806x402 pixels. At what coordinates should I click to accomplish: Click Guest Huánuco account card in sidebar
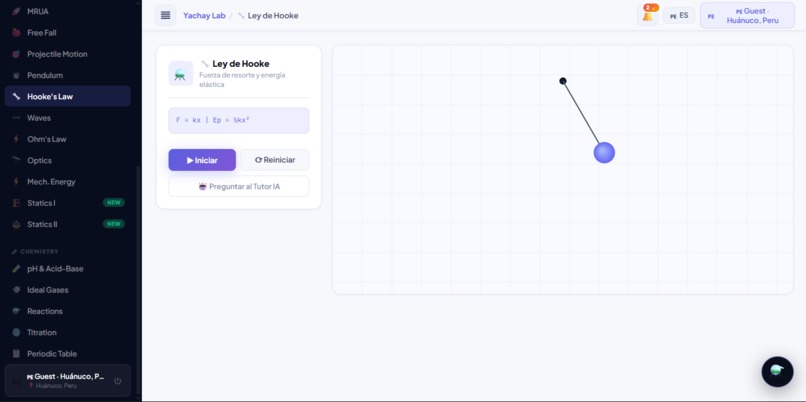point(67,380)
